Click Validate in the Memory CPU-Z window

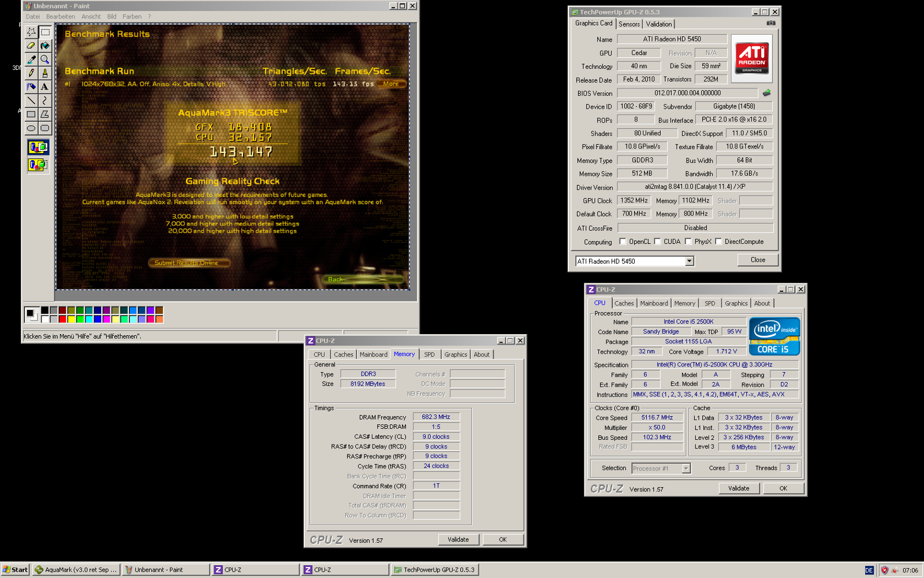pos(458,540)
